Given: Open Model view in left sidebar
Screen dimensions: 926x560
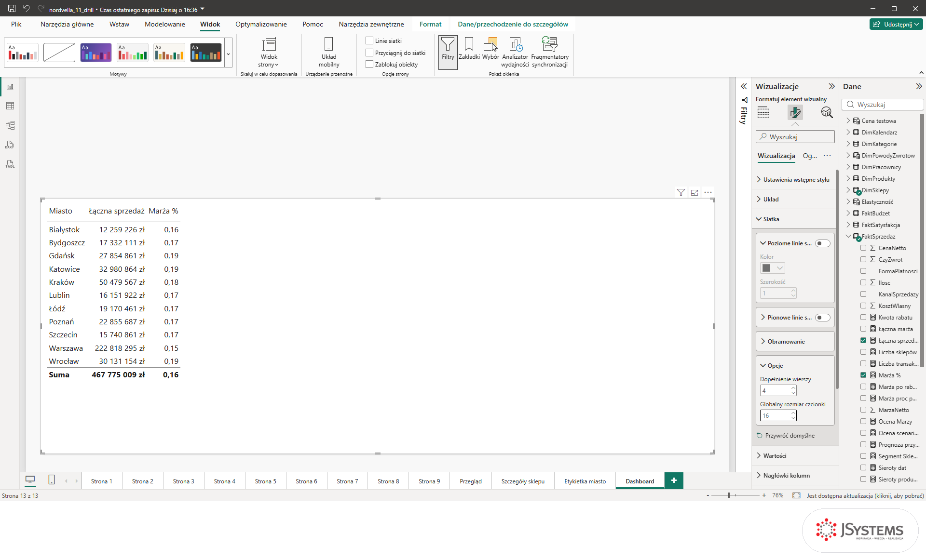Looking at the screenshot, I should click(x=10, y=125).
